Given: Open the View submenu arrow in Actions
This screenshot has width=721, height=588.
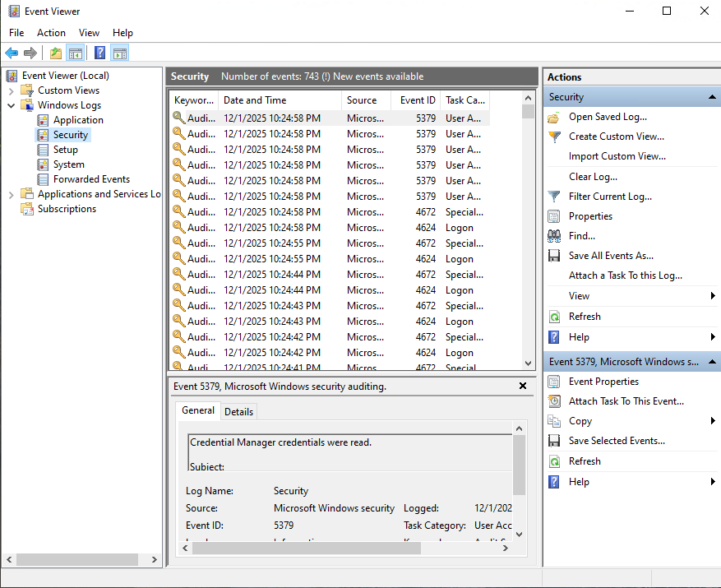Looking at the screenshot, I should (712, 296).
